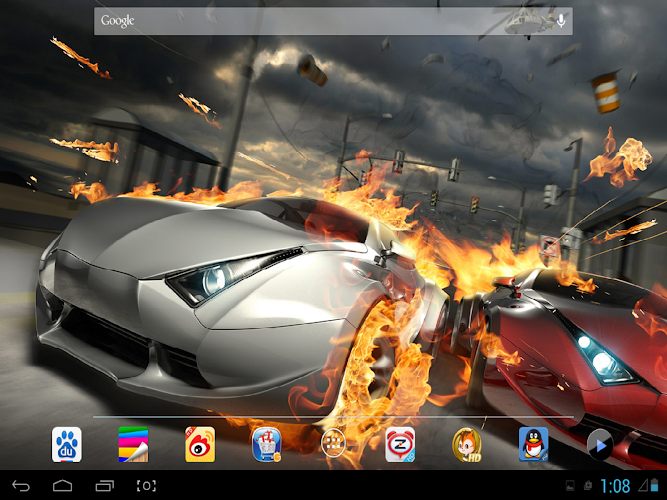Tap the Home navigation button

point(63,486)
